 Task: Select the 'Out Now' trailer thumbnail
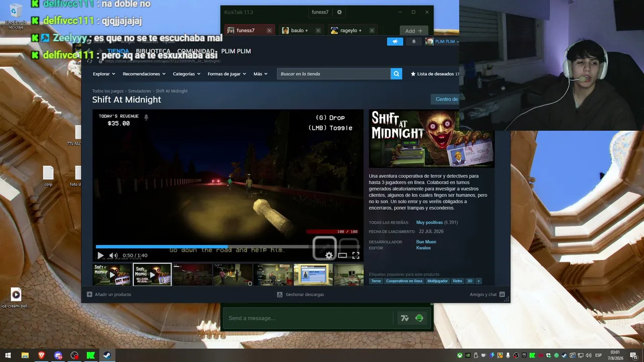click(x=112, y=275)
